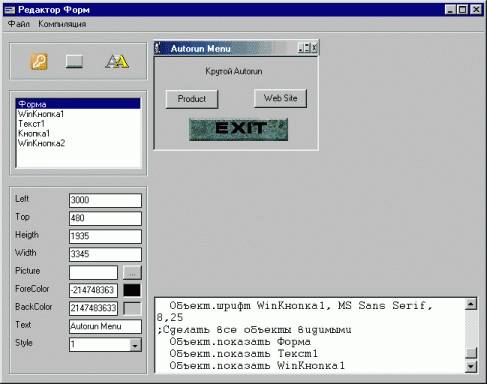Click the Left value field
The image size is (487, 384).
tap(105, 200)
